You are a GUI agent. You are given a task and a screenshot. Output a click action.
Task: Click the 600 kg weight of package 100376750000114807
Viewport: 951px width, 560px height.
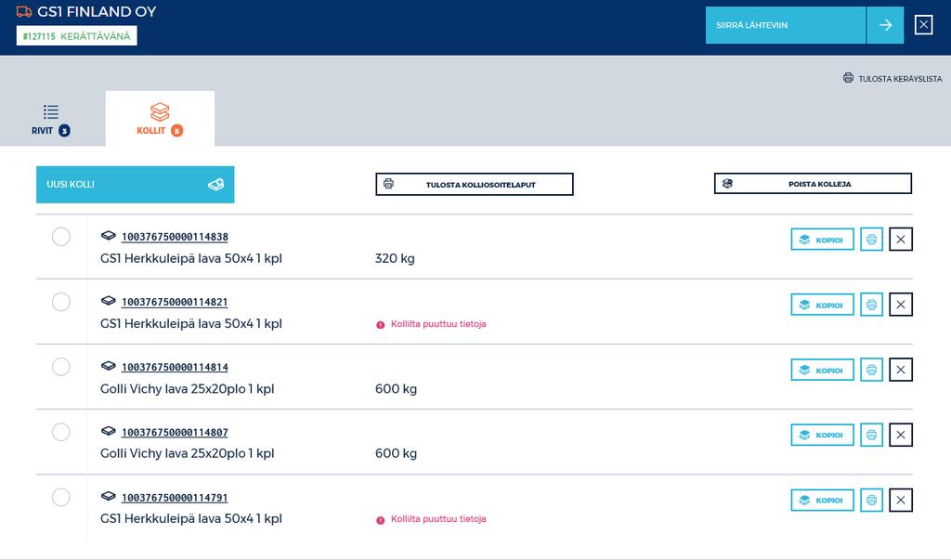(396, 453)
